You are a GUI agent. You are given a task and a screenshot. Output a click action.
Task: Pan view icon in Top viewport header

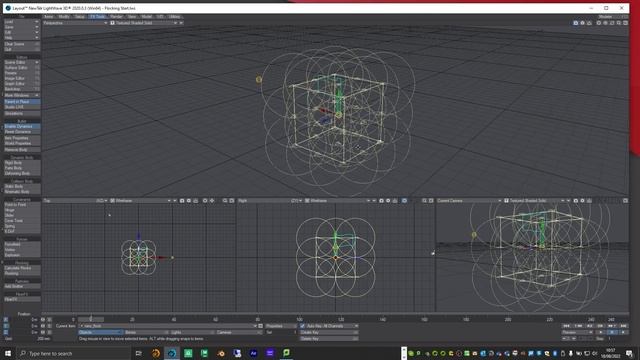(x=182, y=200)
